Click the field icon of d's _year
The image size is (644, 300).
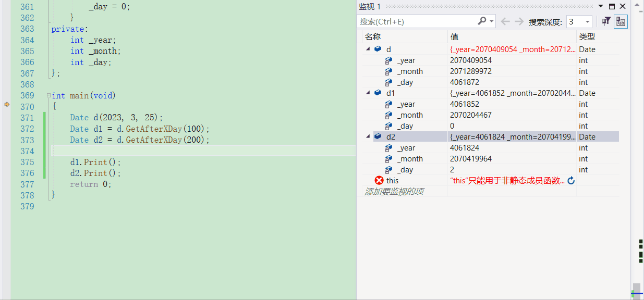[388, 60]
